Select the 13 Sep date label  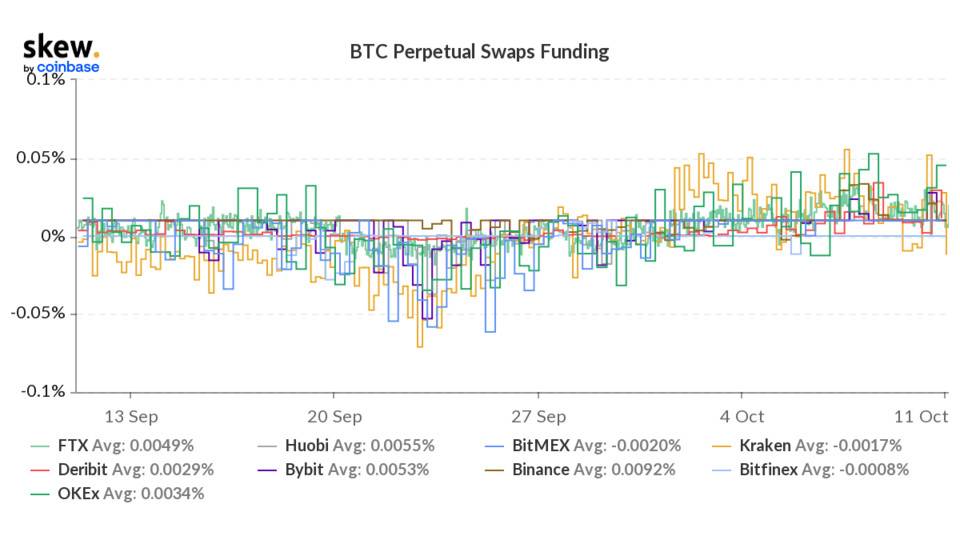[130, 415]
